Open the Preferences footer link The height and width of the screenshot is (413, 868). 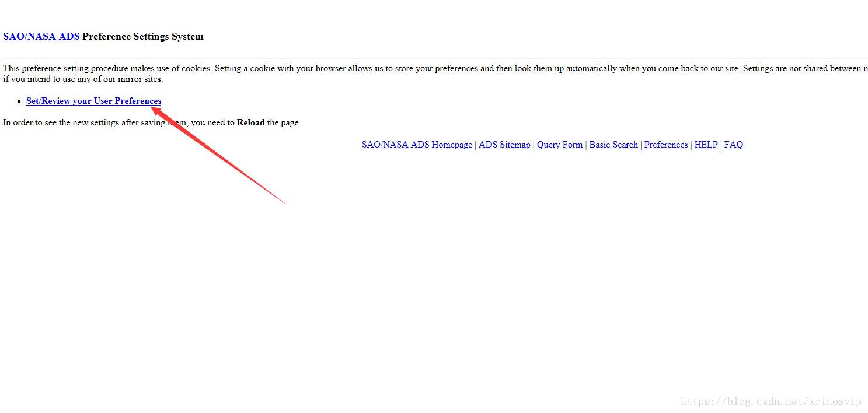point(666,145)
